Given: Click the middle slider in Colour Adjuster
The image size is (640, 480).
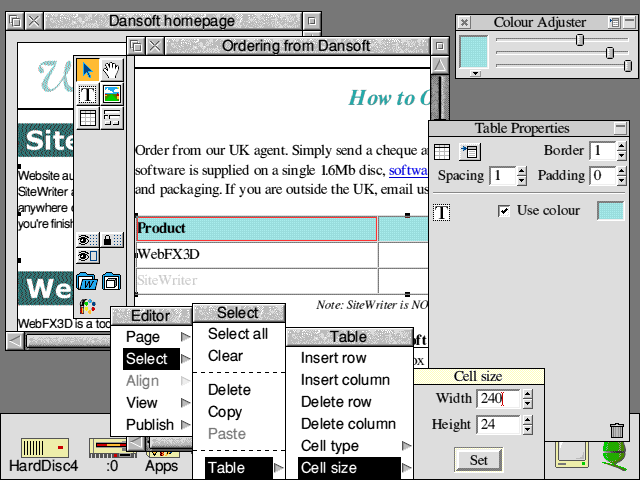Looking at the screenshot, I should pyautogui.click(x=610, y=53).
